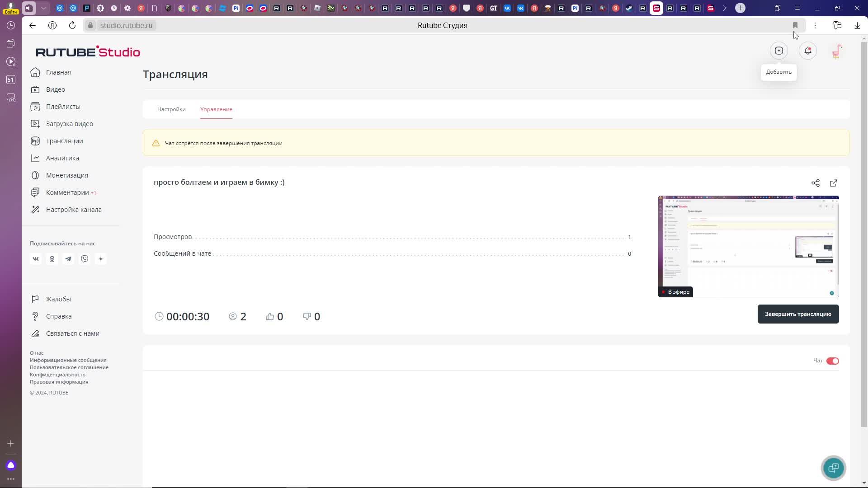
Task: Click the Просмотров statistic row
Action: click(x=392, y=237)
